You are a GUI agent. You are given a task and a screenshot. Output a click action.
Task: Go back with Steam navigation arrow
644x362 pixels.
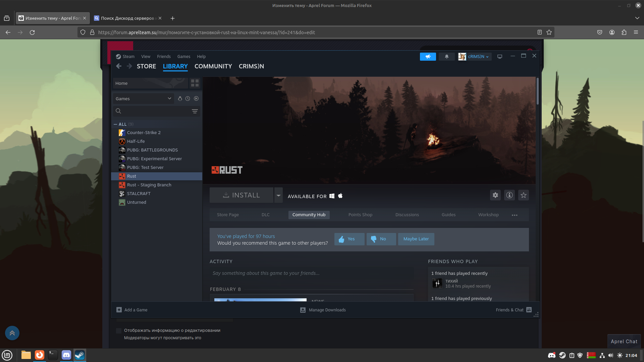pos(119,66)
